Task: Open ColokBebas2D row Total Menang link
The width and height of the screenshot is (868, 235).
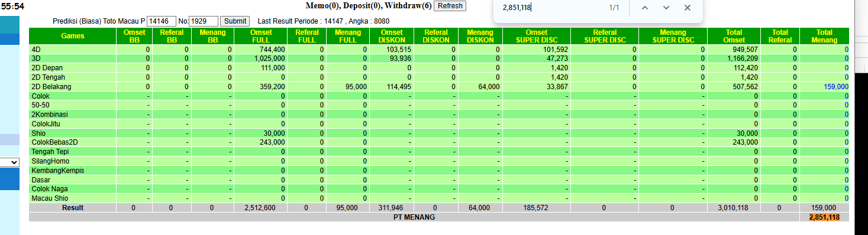Action: pyautogui.click(x=846, y=142)
